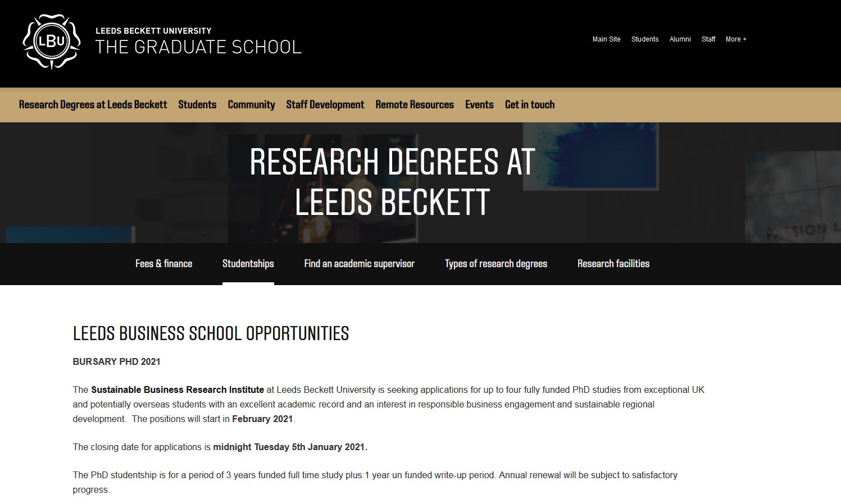Click the Bursary PhD 2021 subheading
This screenshot has height=504, width=841.
pyautogui.click(x=116, y=362)
